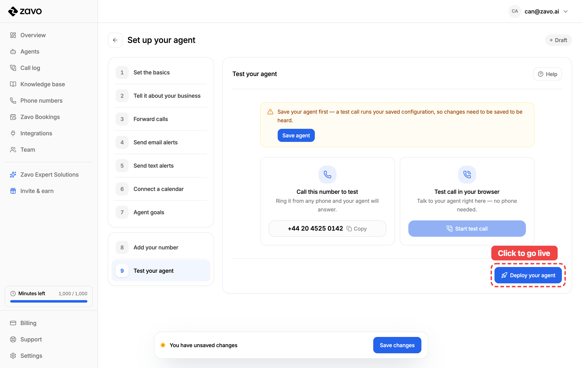Deploy your agent
Viewport: 588px width, 368px height.
[x=528, y=275]
